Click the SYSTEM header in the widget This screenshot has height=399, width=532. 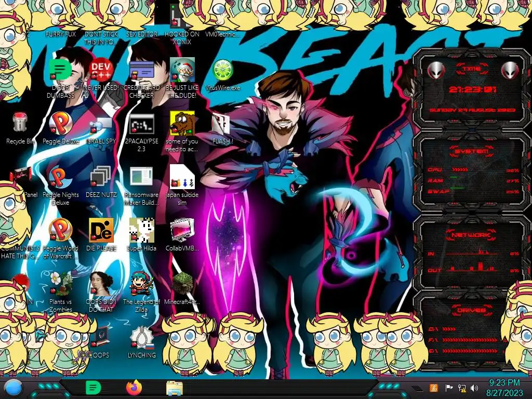point(472,151)
